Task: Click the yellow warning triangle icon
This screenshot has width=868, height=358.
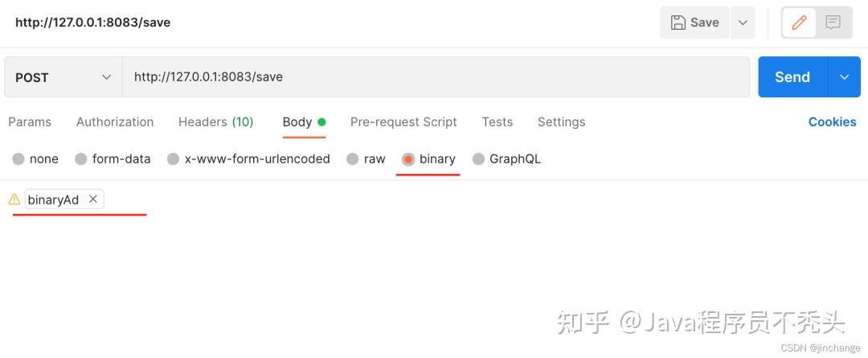Action: [14, 199]
